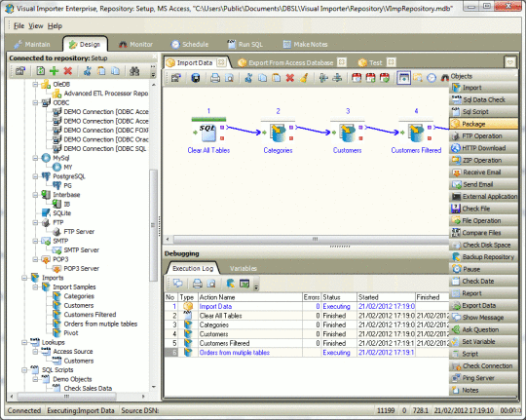
Task: Collapse the PostgreSQL tree node
Action: [x=36, y=176]
